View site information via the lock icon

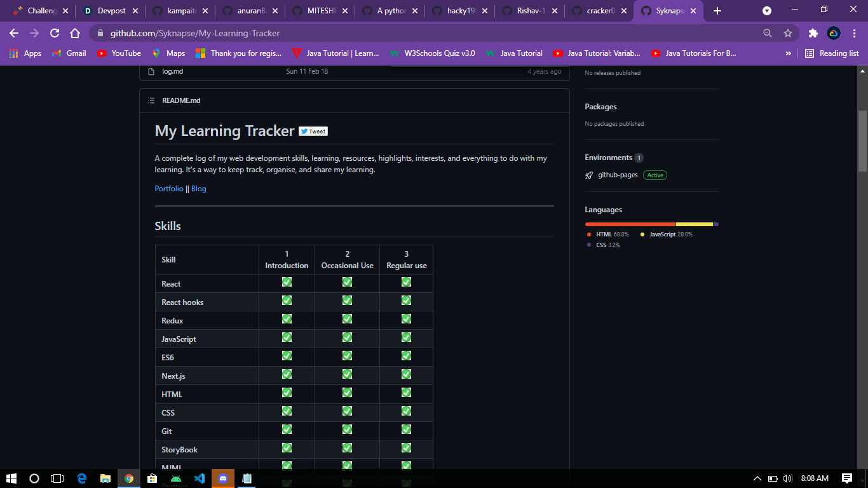tap(99, 33)
